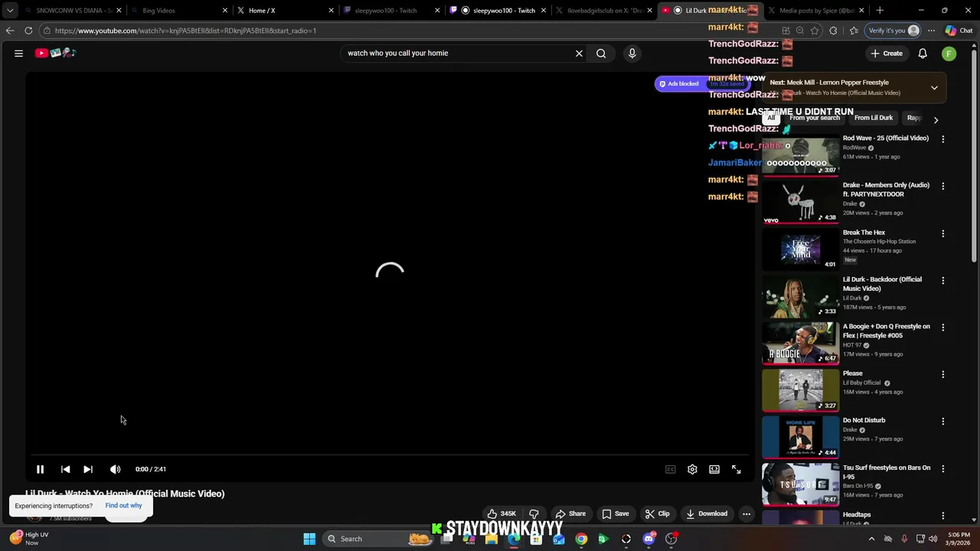Like the video with 345K likes
980x551 pixels.
[501, 514]
